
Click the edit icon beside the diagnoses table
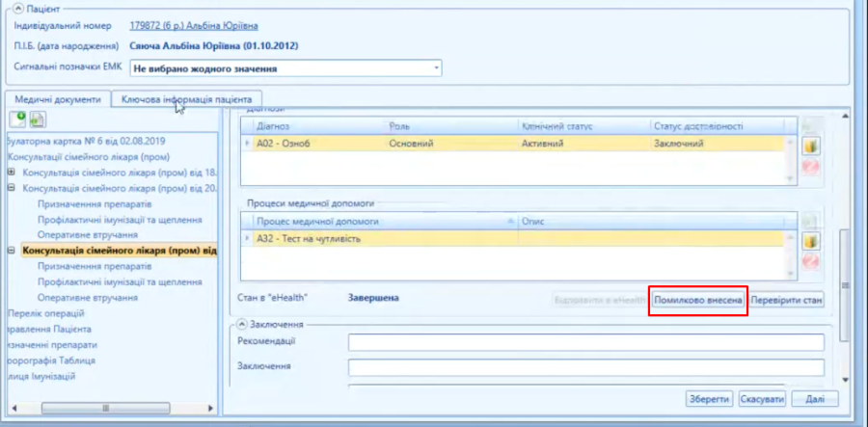(x=811, y=147)
